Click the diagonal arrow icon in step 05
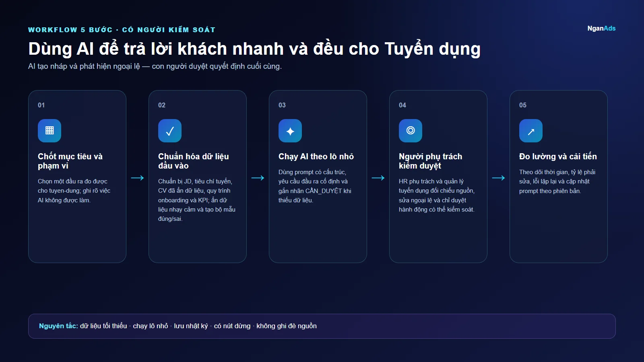Viewport: 644px width, 362px height. click(531, 131)
